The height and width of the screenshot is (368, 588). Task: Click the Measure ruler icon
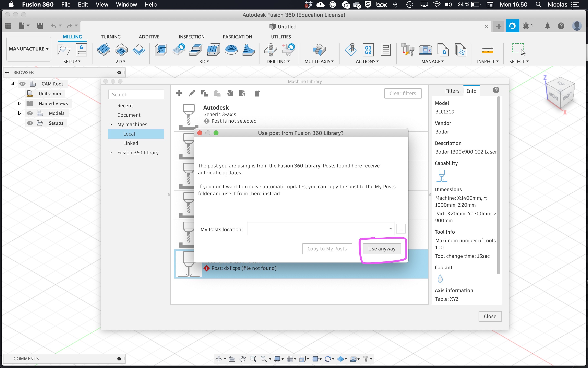487,50
